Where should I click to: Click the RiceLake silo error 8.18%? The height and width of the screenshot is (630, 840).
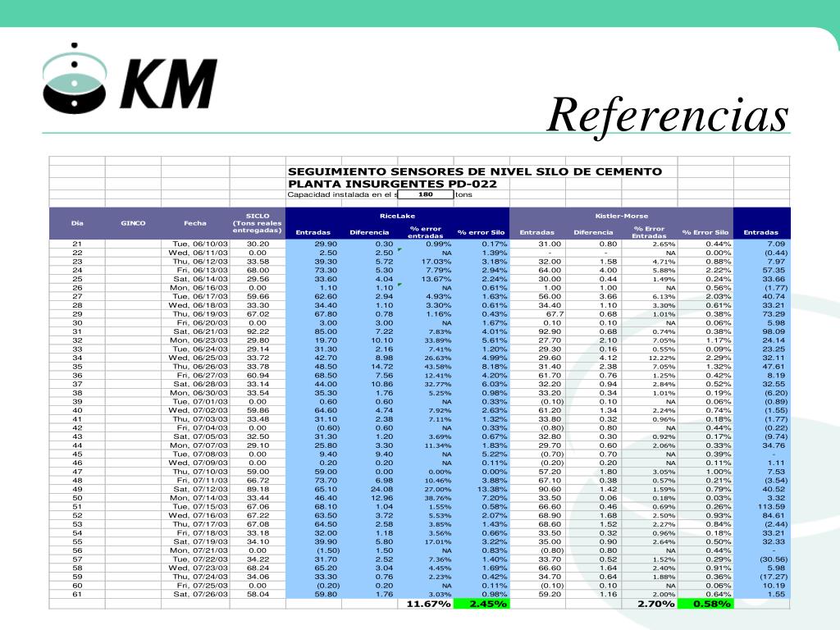point(495,367)
